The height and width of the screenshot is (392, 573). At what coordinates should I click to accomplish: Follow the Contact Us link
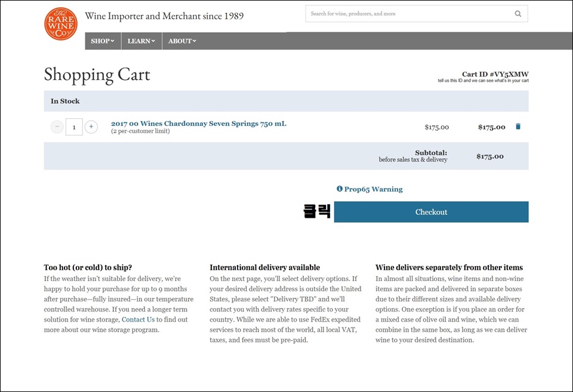[x=138, y=320]
